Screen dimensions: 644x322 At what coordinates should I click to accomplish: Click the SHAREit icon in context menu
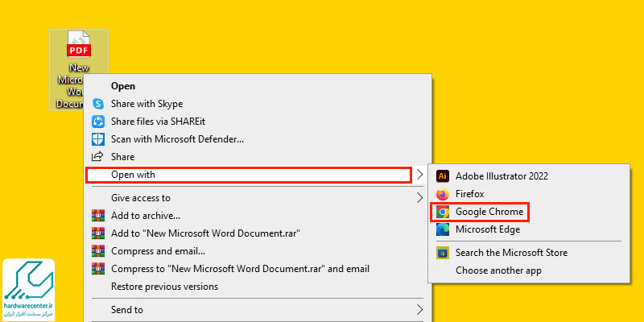(98, 122)
